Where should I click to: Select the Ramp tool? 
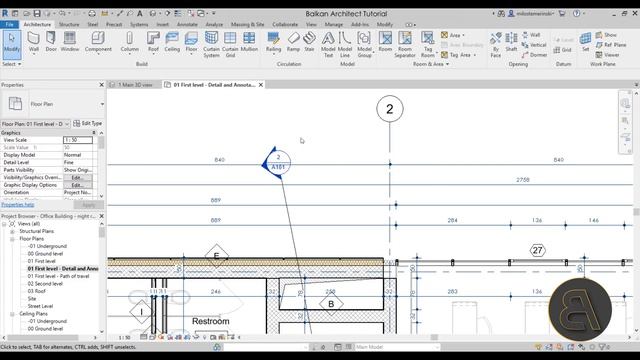[x=293, y=42]
